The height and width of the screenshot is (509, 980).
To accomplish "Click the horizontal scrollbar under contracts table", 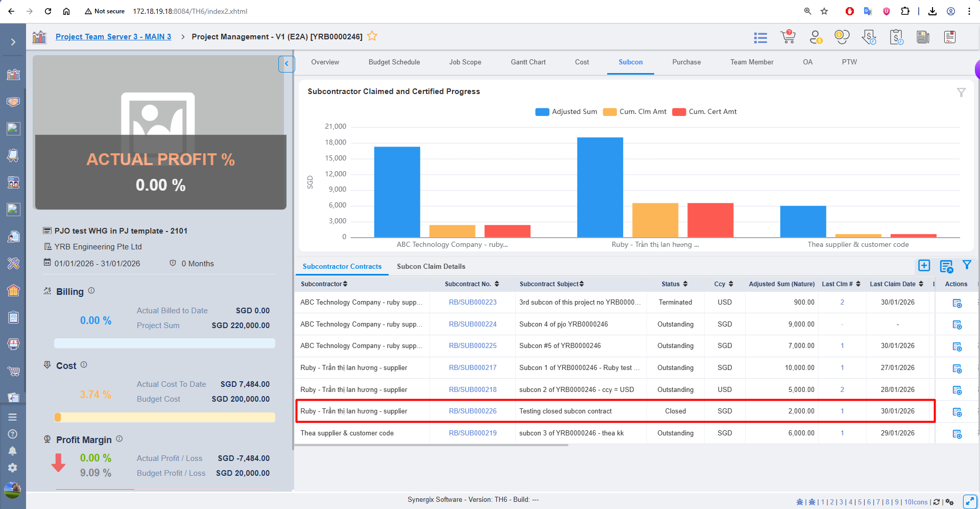I will 432,445.
